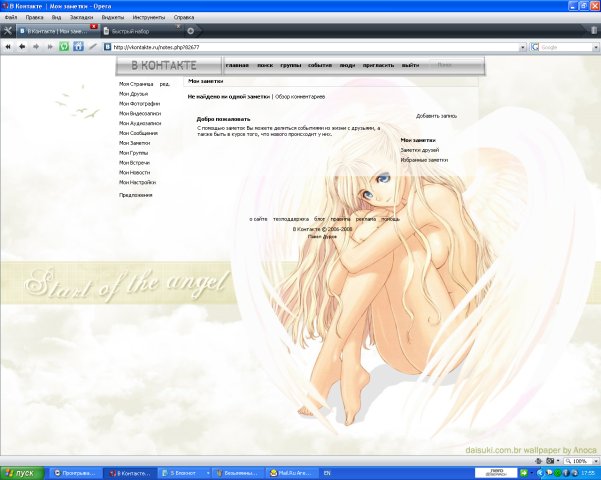This screenshot has height=480, width=601.
Task: Open люди in VK header
Action: (x=347, y=66)
